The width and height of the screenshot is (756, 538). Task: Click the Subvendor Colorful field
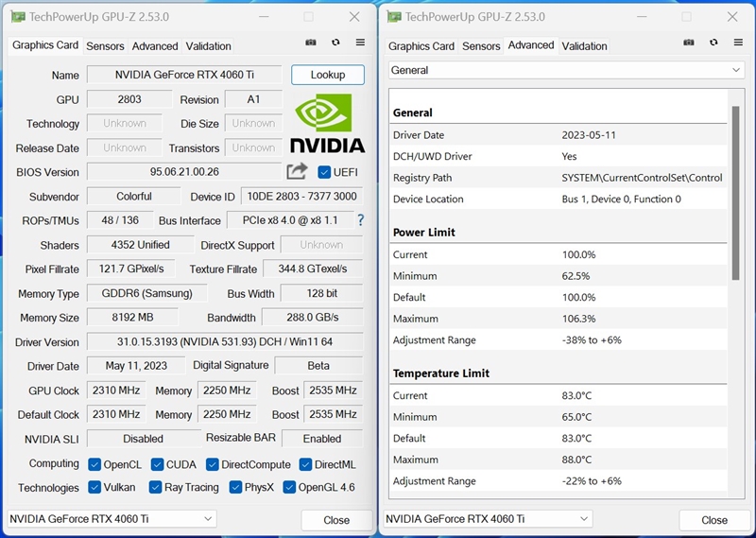[x=134, y=197]
